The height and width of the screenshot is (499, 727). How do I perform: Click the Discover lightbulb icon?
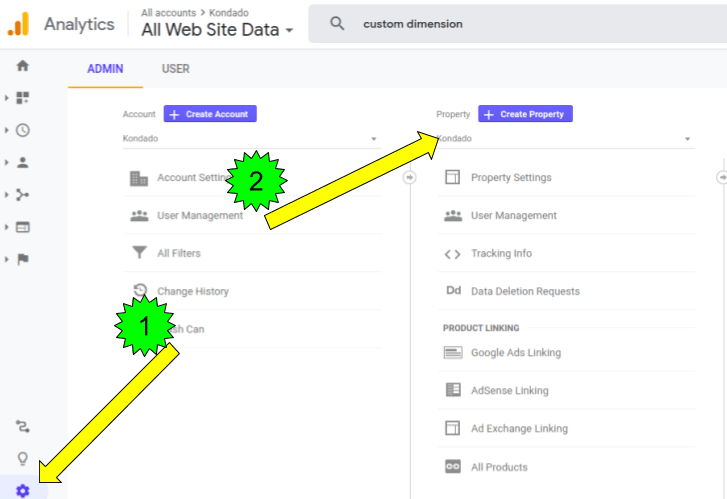coord(23,459)
